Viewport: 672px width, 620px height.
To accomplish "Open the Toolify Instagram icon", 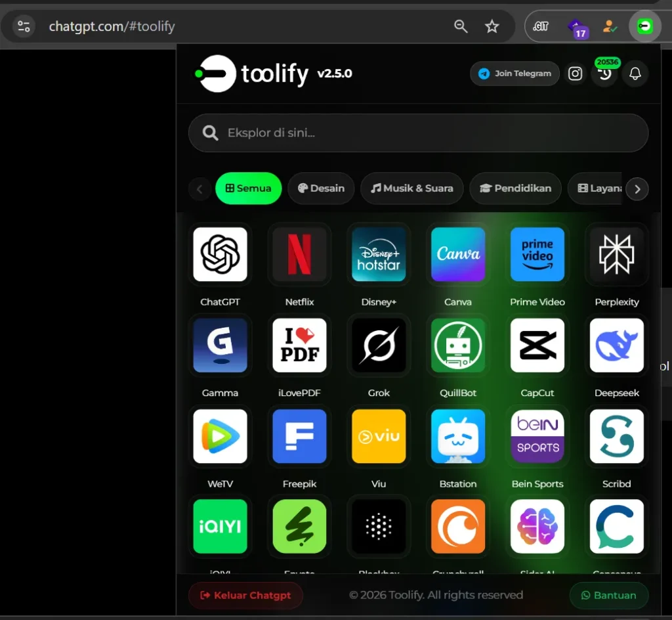I will (575, 74).
